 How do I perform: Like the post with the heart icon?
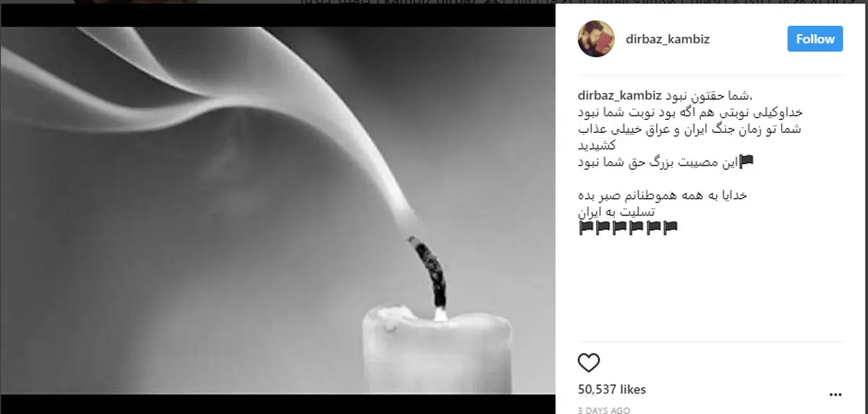(x=589, y=362)
